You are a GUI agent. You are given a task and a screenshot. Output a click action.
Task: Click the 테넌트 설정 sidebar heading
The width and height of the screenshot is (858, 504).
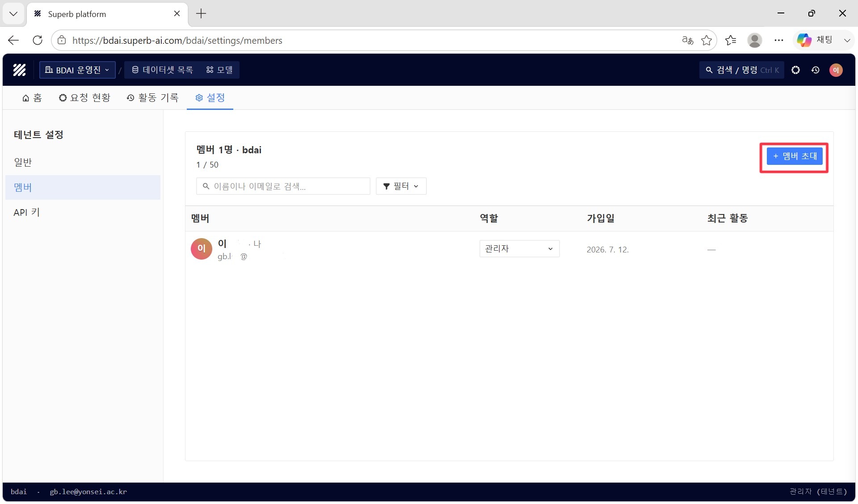38,134
